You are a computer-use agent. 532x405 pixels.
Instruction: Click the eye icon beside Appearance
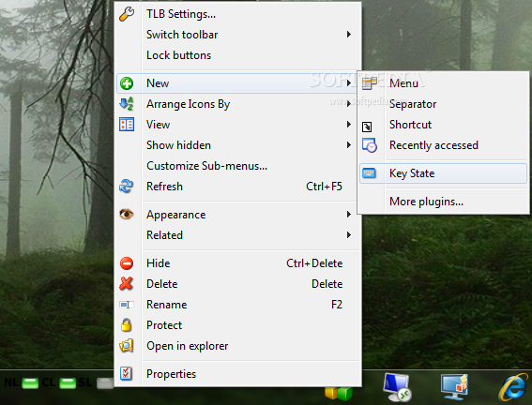[x=127, y=214]
